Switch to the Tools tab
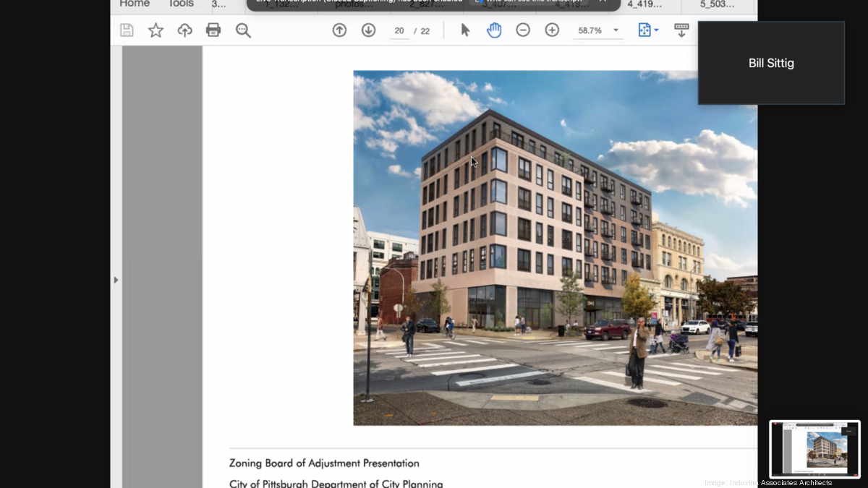Screen dimensions: 868x488 tap(179, 4)
